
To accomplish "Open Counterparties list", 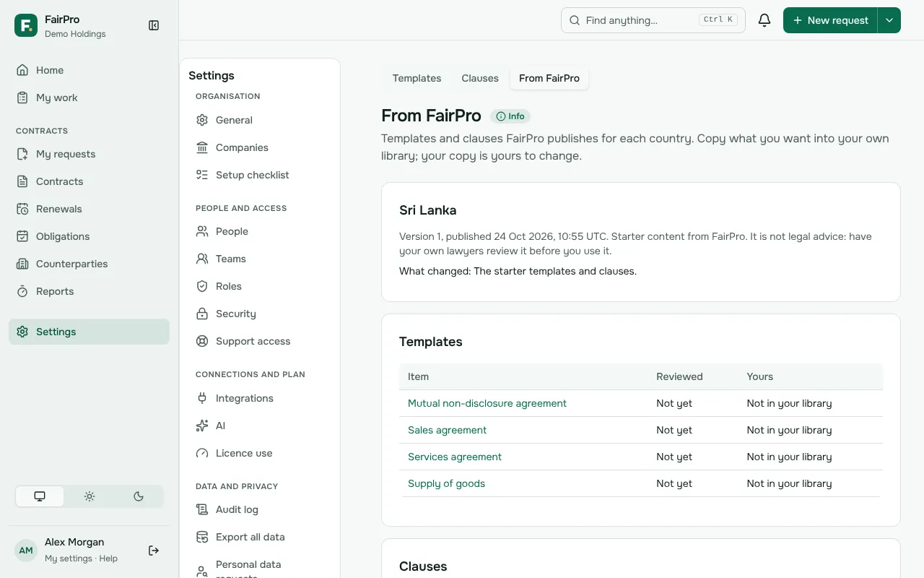I will tap(89, 264).
